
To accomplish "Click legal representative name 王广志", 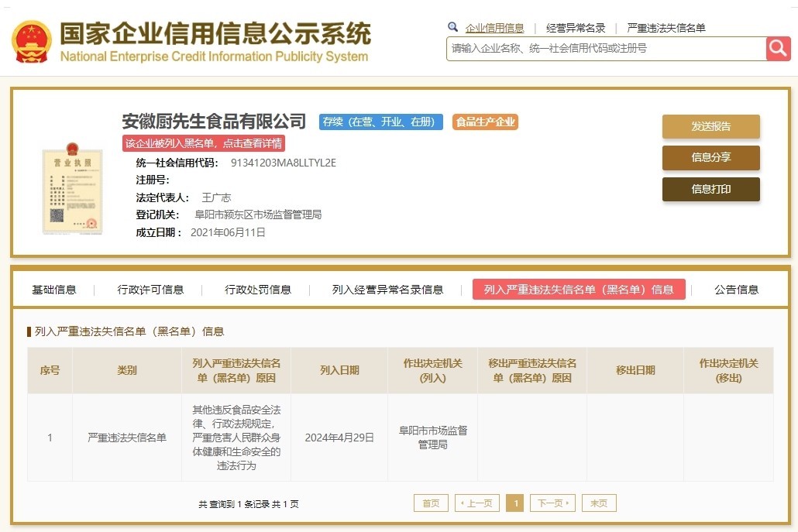I will (216, 197).
